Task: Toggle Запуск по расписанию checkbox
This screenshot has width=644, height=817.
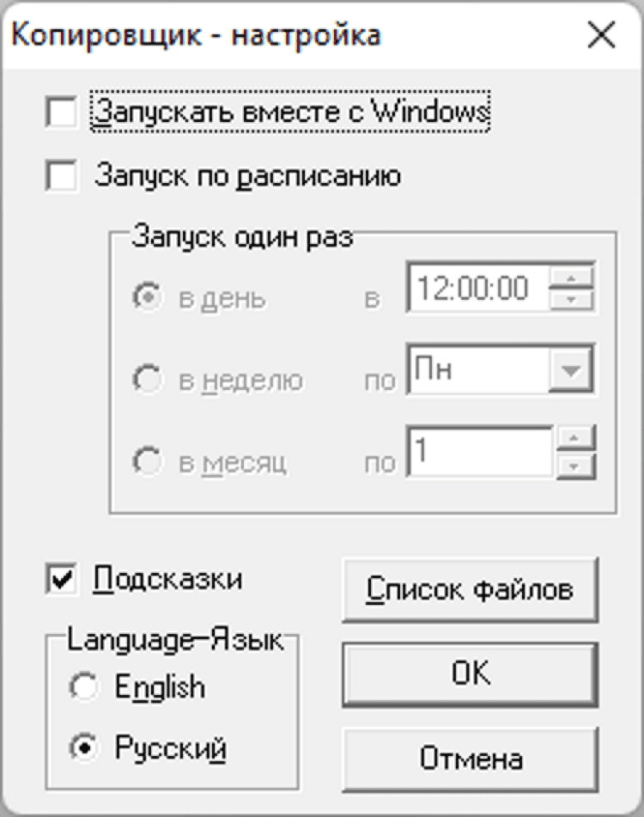Action: pyautogui.click(x=61, y=178)
